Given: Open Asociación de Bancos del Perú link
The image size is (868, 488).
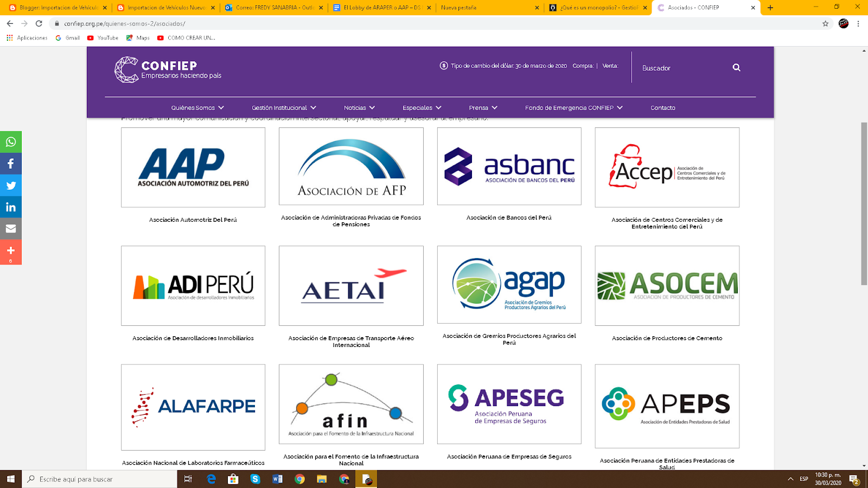Looking at the screenshot, I should pyautogui.click(x=509, y=217).
